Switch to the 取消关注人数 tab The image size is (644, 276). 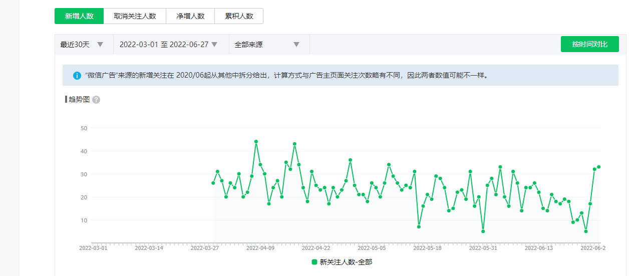pyautogui.click(x=135, y=16)
